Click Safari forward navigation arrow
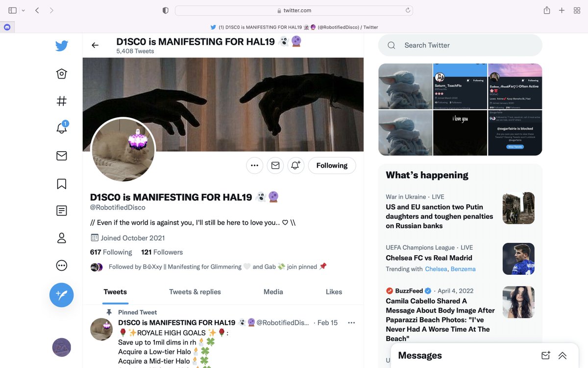Screen dimensions: 588x368 [51, 10]
